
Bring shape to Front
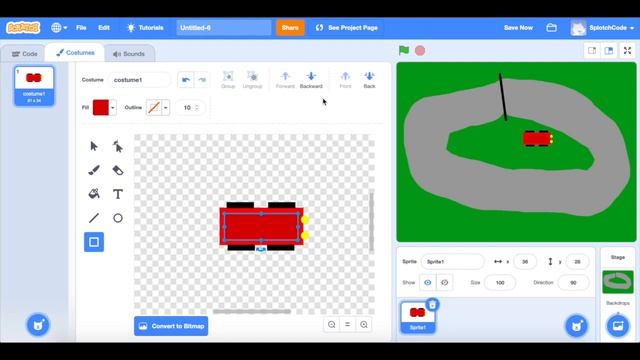point(345,80)
